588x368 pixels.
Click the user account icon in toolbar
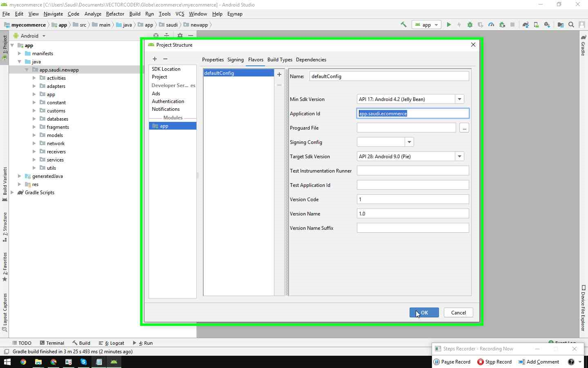[582, 25]
